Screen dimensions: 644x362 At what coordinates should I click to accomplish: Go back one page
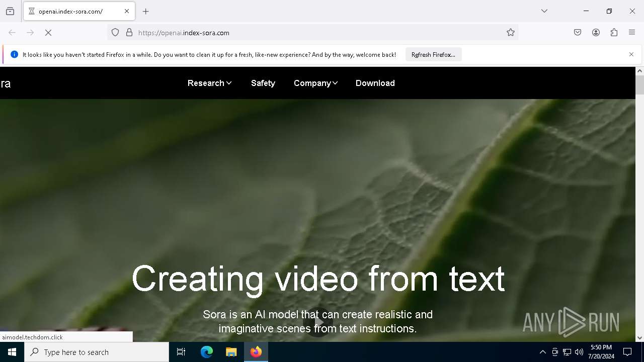click(x=12, y=33)
